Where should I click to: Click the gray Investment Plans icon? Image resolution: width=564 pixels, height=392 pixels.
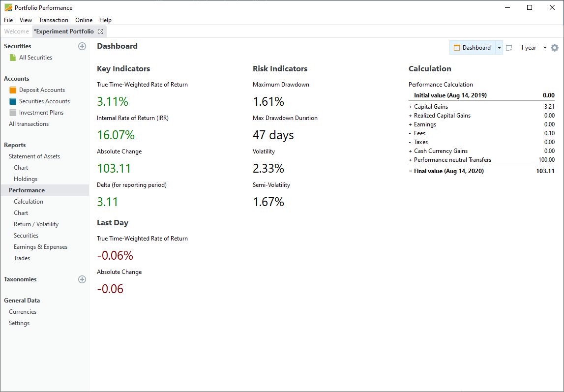(13, 113)
